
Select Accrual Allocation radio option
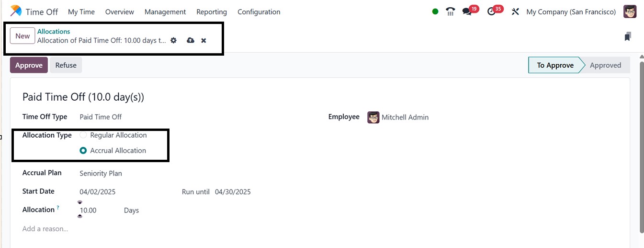pos(83,151)
